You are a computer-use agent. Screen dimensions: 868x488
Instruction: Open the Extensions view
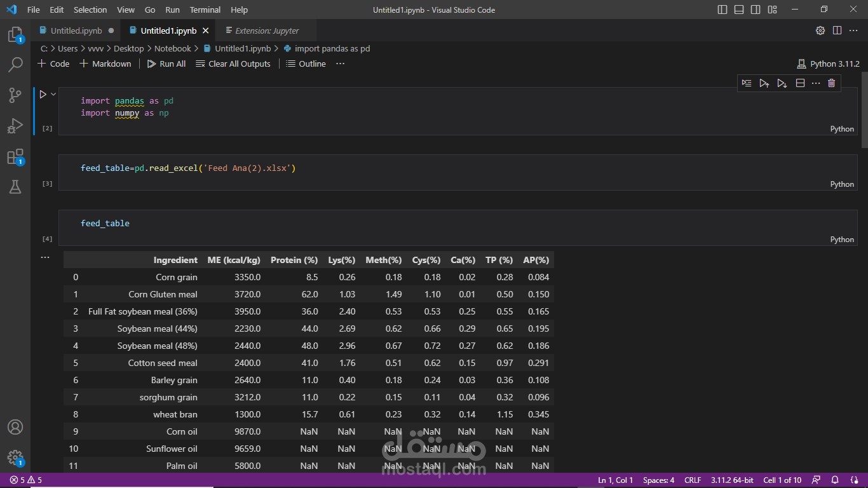point(15,156)
